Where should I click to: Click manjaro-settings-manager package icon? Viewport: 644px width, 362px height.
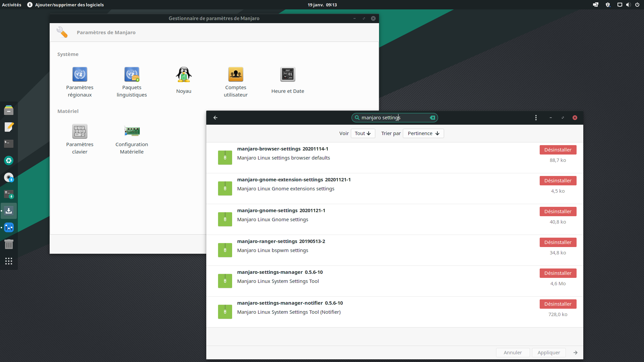[x=225, y=281]
